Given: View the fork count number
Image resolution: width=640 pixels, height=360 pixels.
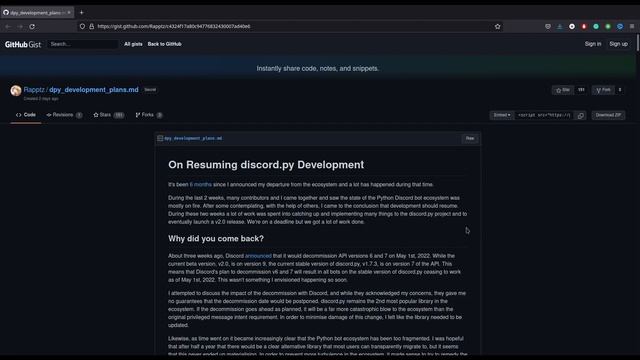Looking at the screenshot, I should point(620,90).
